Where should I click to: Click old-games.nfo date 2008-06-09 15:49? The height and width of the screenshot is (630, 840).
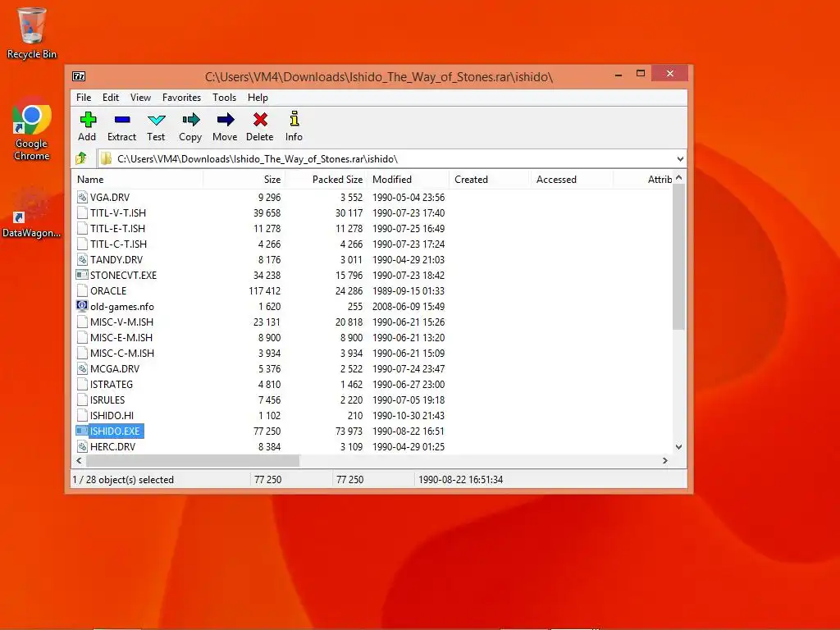tap(409, 307)
